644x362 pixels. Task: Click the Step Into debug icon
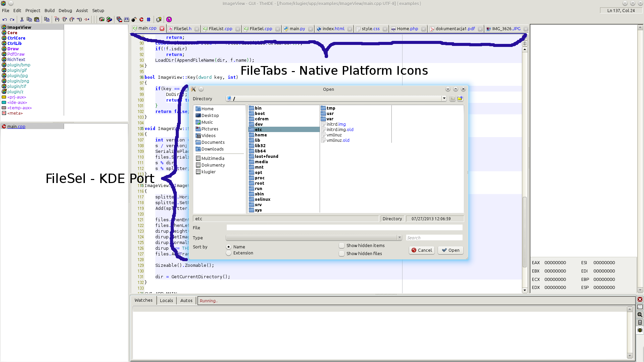tap(57, 19)
